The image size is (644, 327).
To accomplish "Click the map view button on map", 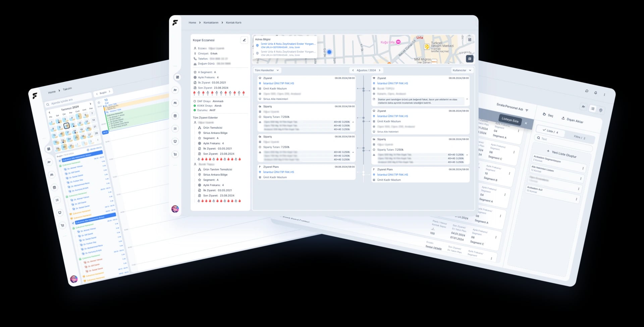I will 470,59.
